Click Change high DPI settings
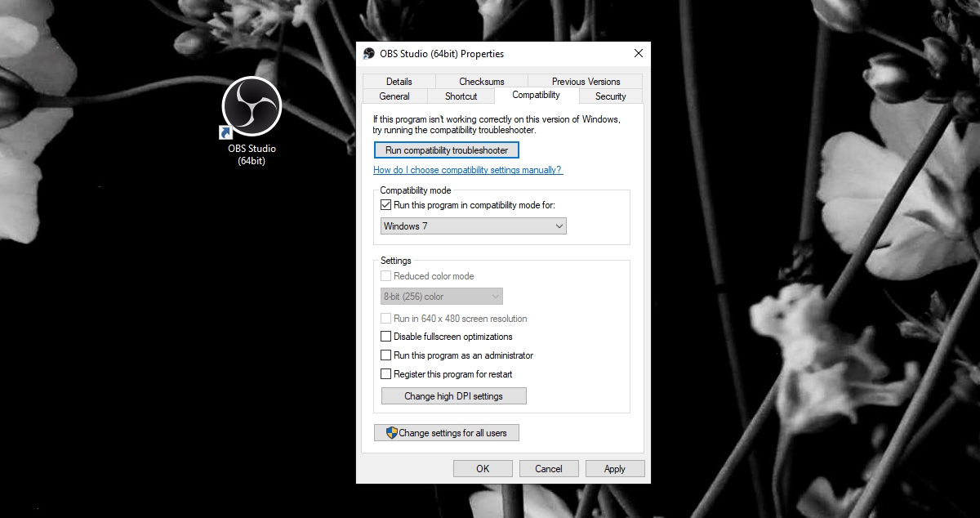 453,395
